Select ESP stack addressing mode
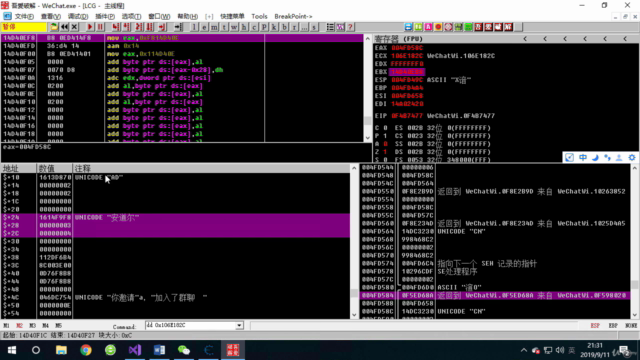Viewport: 640px width, 360px height. click(x=595, y=326)
